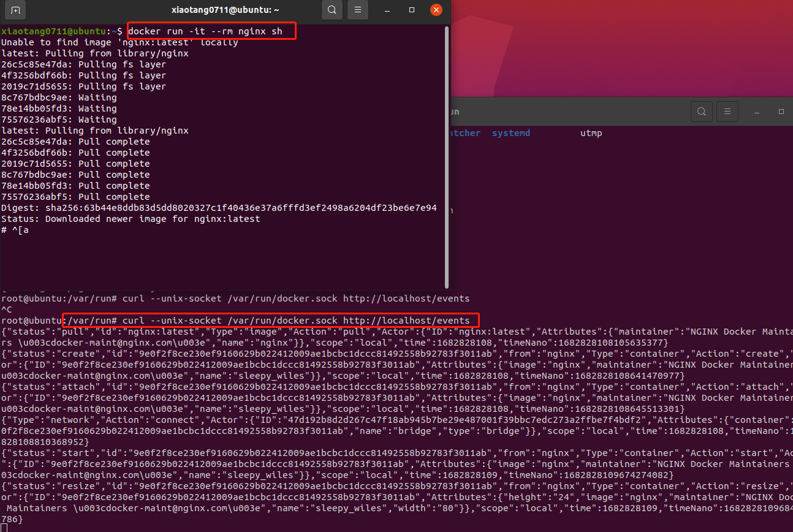The image size is (793, 532).
Task: Click '8c767bdbc9ae: Pull complete' line
Action: pyautogui.click(x=75, y=175)
